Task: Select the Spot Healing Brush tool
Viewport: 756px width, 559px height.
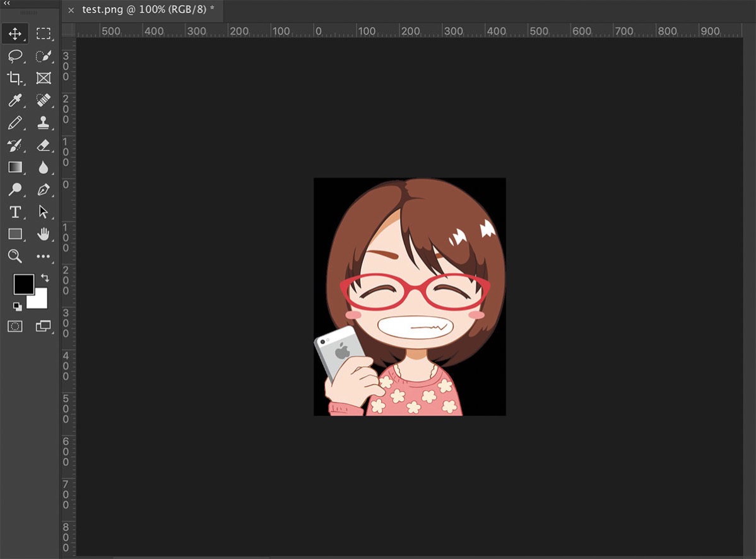Action: (44, 100)
